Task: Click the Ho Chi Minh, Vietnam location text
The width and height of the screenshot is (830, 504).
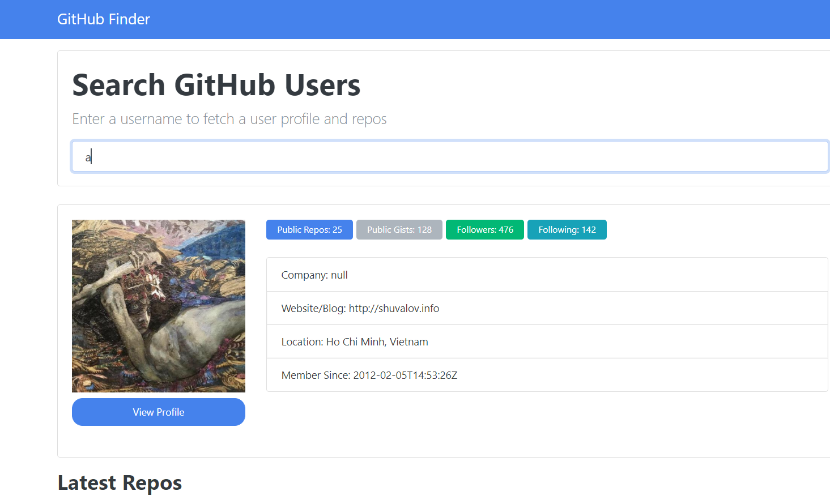Action: tap(377, 341)
